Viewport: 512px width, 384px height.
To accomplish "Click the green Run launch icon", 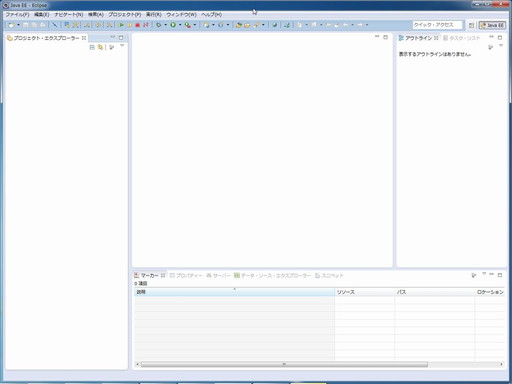I will click(173, 25).
